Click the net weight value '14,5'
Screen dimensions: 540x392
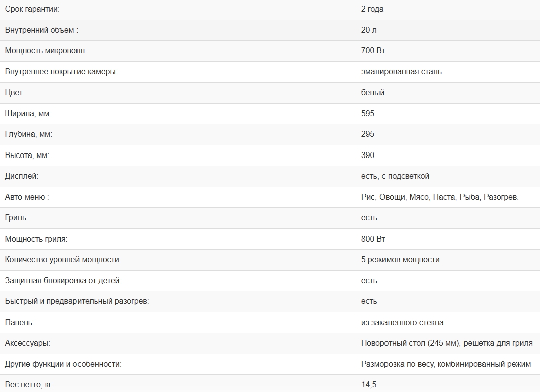coord(368,385)
